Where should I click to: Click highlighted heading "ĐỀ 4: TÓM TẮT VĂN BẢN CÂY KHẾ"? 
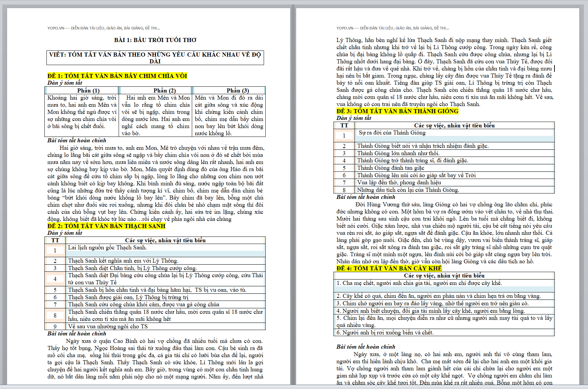click(389, 268)
